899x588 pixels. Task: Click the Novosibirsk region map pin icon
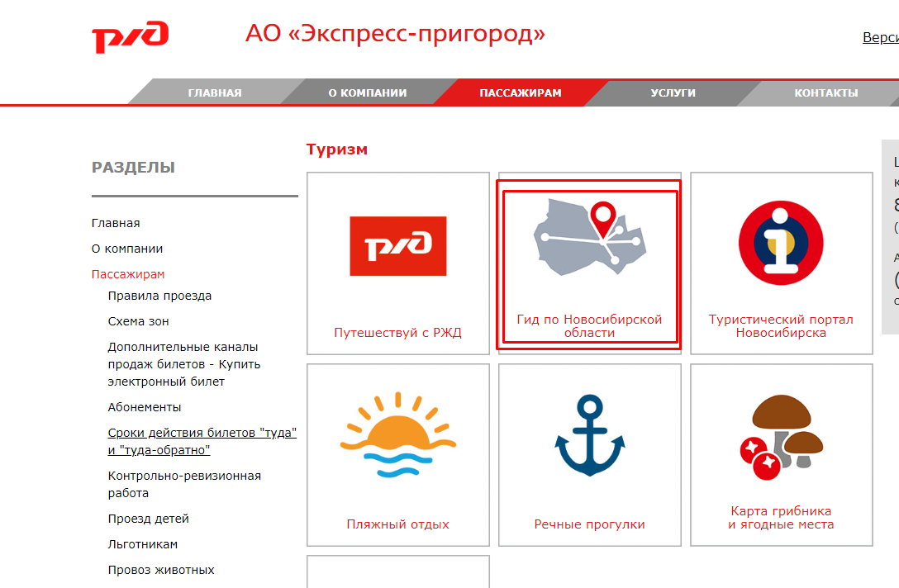point(590,237)
